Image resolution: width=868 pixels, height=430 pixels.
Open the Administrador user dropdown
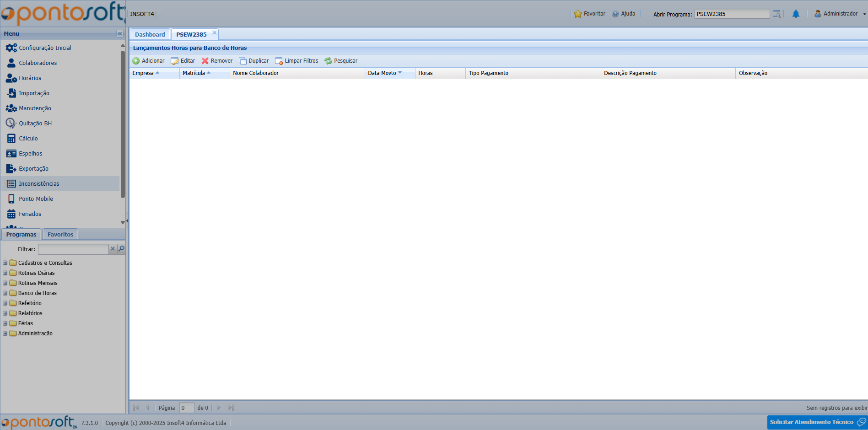[x=840, y=14]
